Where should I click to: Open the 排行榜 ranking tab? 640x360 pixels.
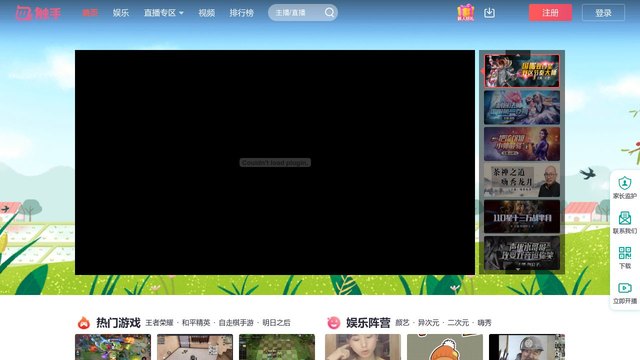tap(242, 13)
